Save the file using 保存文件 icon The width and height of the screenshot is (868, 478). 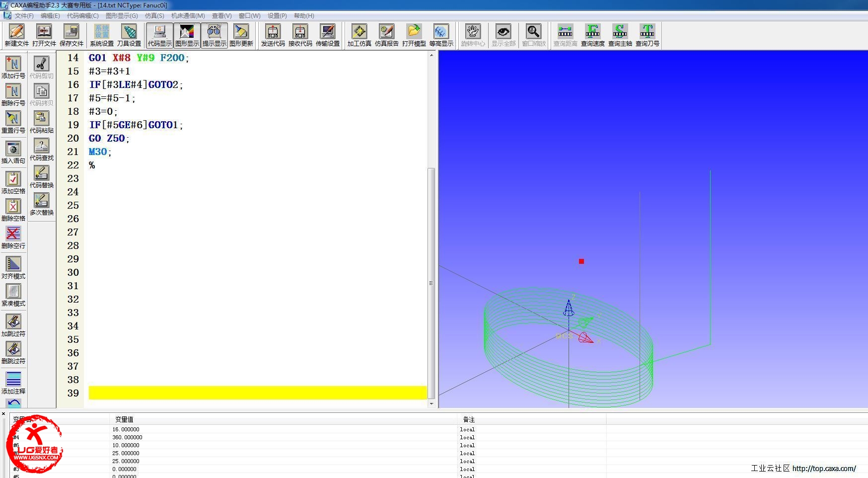pos(71,35)
